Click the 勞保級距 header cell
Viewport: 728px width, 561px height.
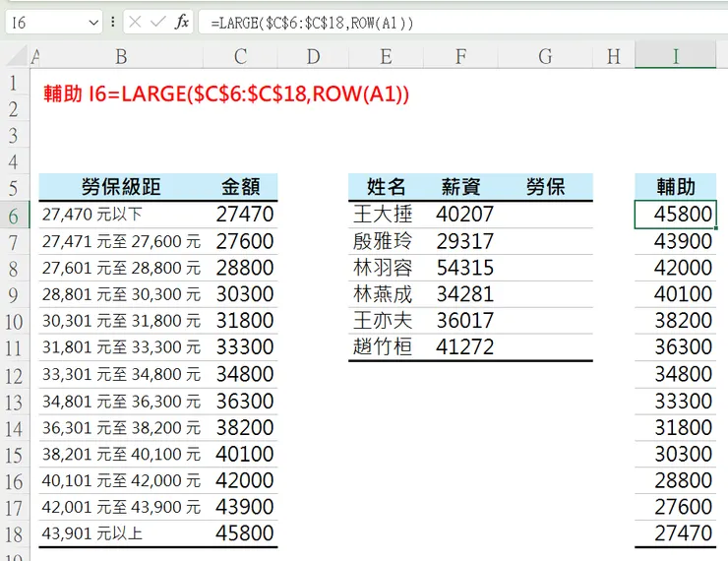[121, 187]
